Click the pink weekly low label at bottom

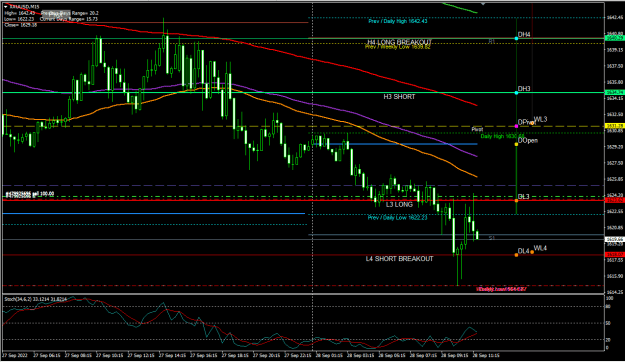point(501,289)
